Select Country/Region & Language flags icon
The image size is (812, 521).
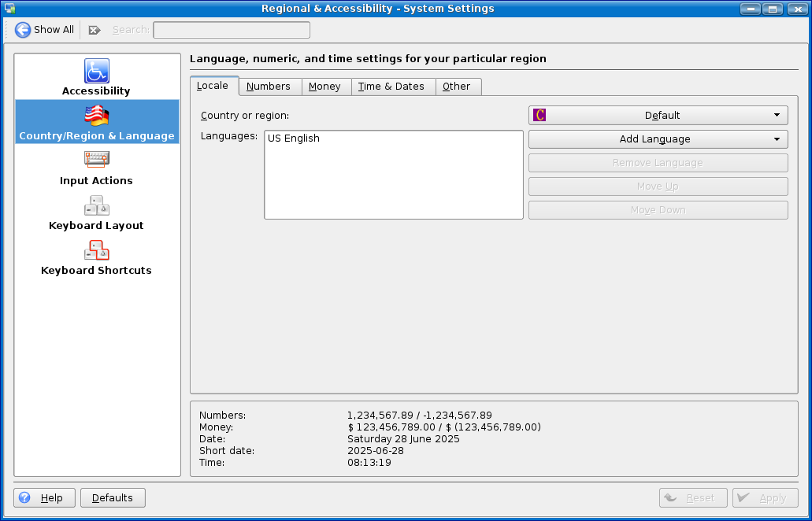97,116
